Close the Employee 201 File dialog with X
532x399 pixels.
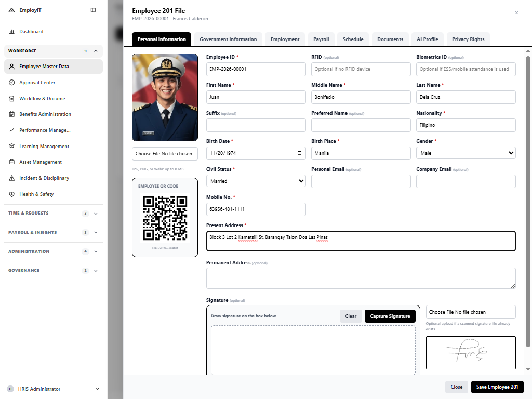516,13
